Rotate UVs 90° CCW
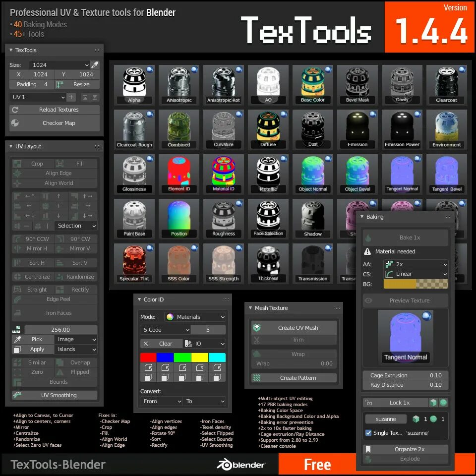Image resolution: width=476 pixels, height=476 pixels. [33, 239]
